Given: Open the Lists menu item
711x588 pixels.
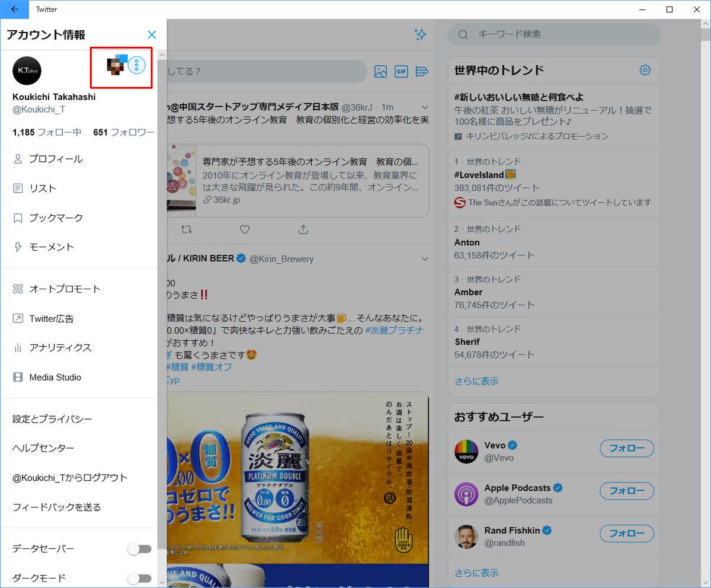Looking at the screenshot, I should click(79, 188).
